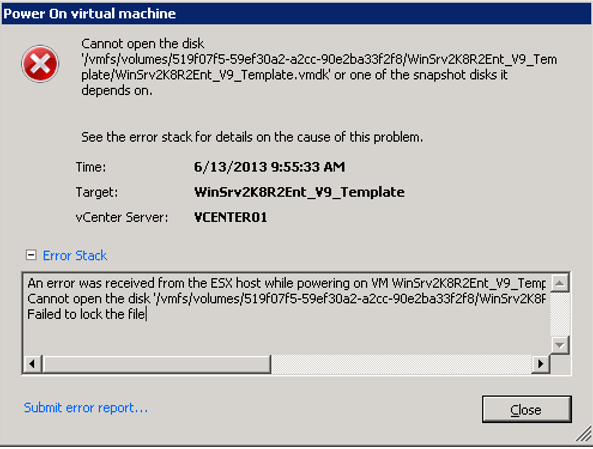Click the empty horizontal scrollbar track
This screenshot has width=593, height=449.
coord(401,364)
